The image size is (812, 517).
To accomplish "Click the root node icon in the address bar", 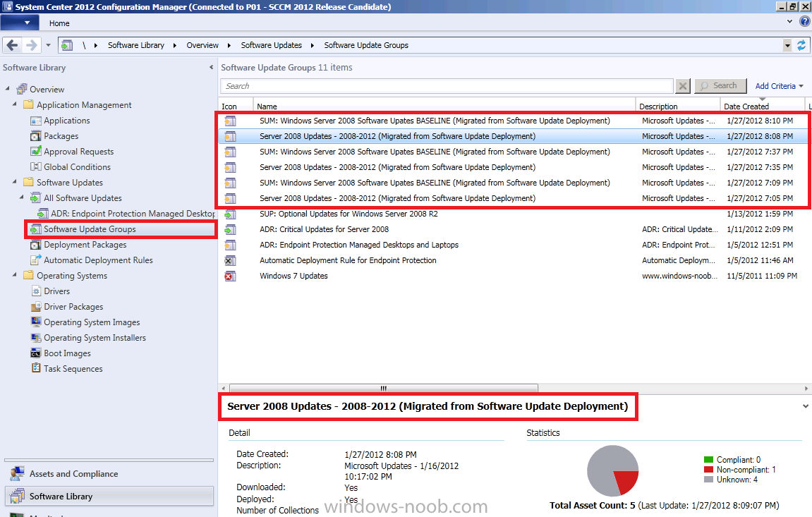I will click(x=67, y=46).
